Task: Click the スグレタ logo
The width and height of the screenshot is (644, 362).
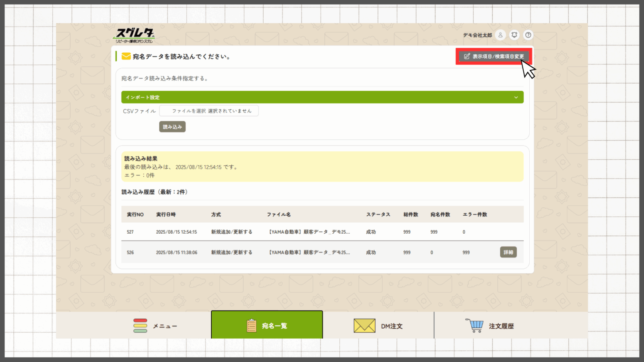Action: pos(134,35)
